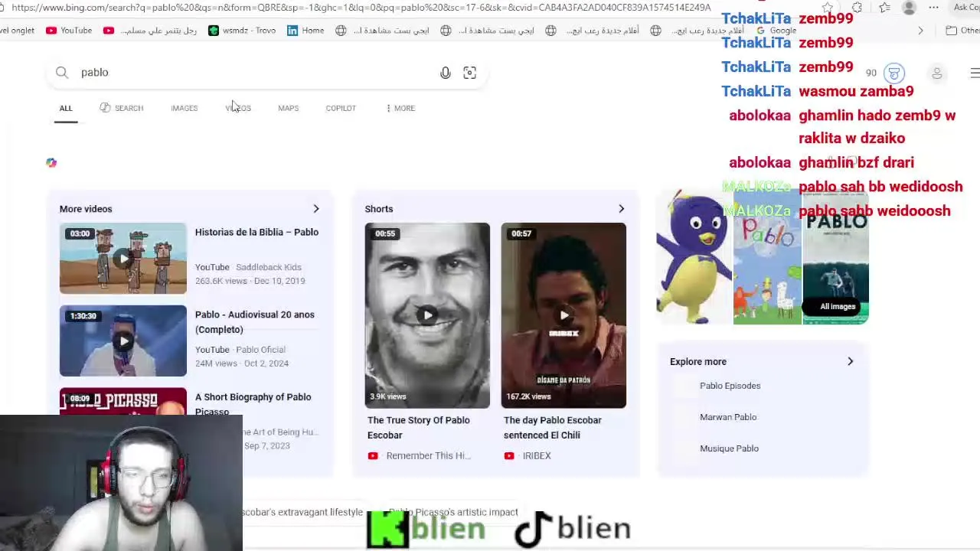
Task: Open the MORE search filters dropdown
Action: [400, 108]
